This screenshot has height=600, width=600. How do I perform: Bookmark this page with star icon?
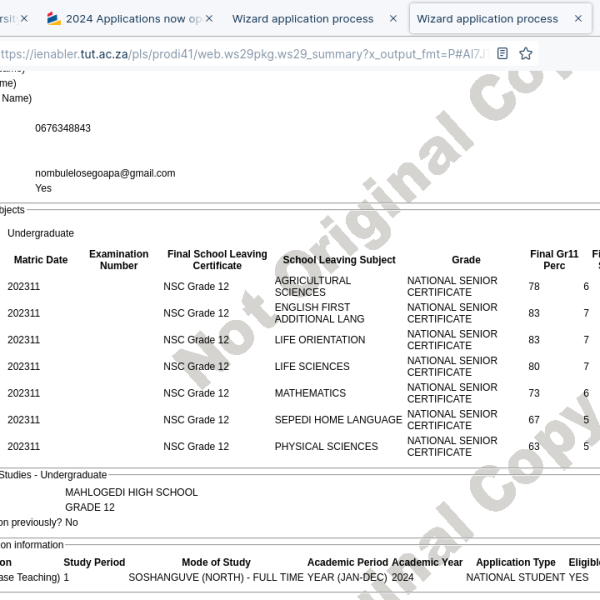click(525, 54)
